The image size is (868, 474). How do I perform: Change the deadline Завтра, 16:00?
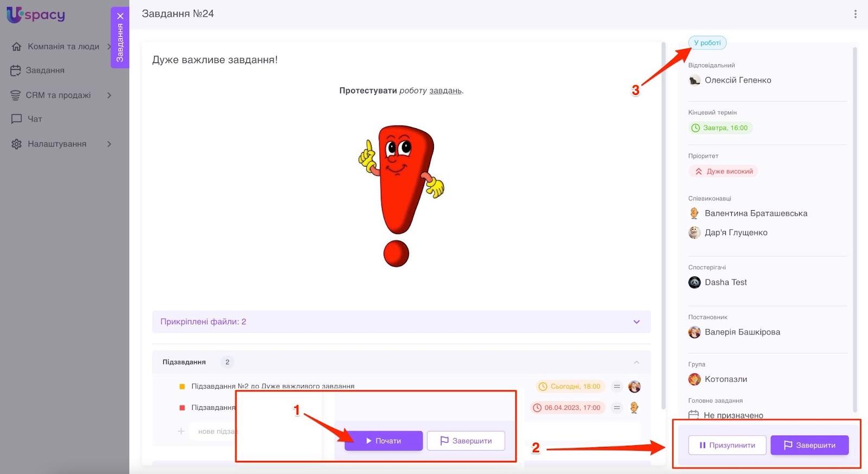pos(720,128)
